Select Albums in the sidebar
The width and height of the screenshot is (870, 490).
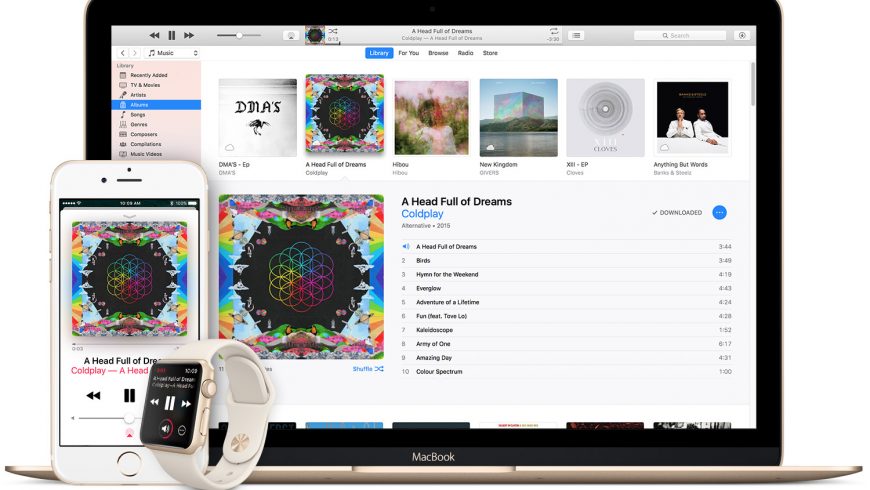[156, 105]
